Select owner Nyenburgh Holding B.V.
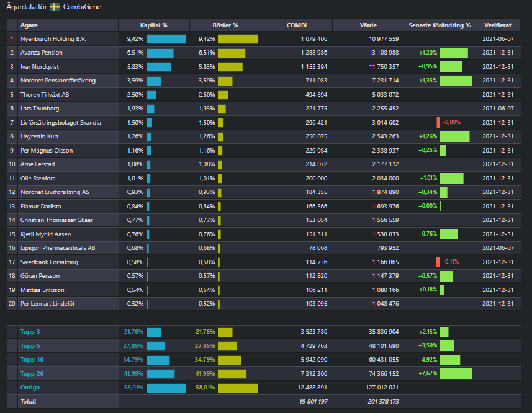The width and height of the screenshot is (532, 413). [53, 39]
